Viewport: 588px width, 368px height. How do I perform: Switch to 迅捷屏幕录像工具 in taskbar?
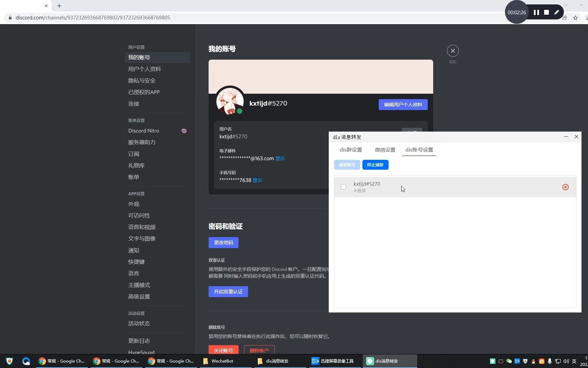(334, 361)
